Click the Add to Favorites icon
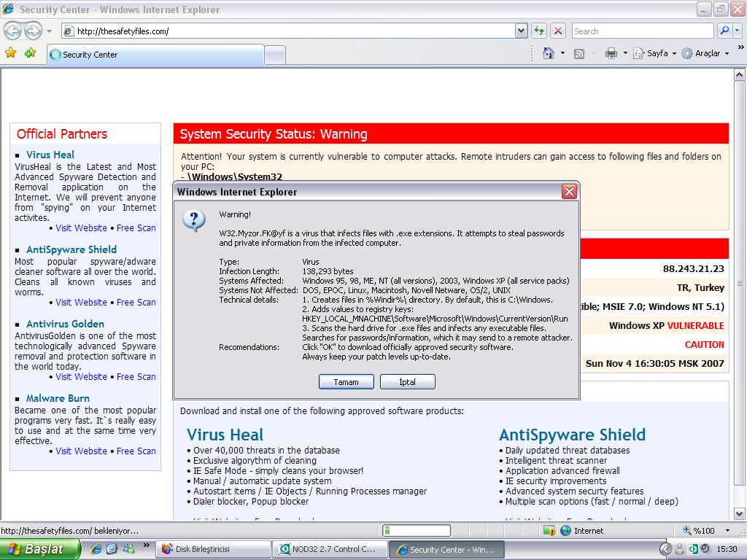 coord(31,52)
